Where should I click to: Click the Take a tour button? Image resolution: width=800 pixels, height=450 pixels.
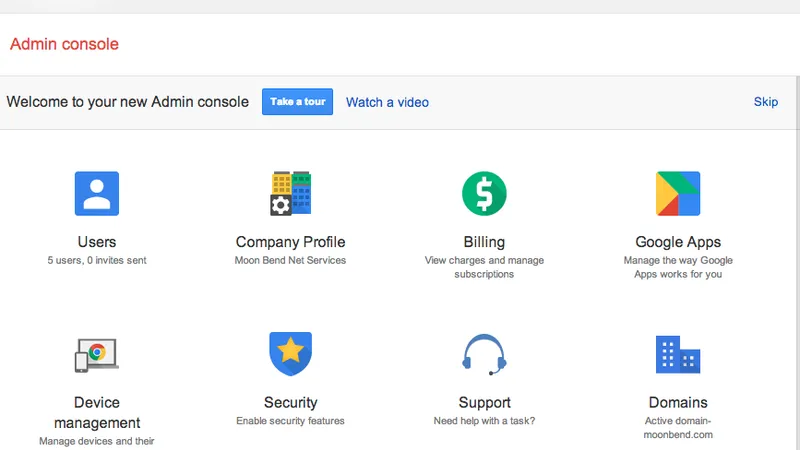click(x=297, y=102)
